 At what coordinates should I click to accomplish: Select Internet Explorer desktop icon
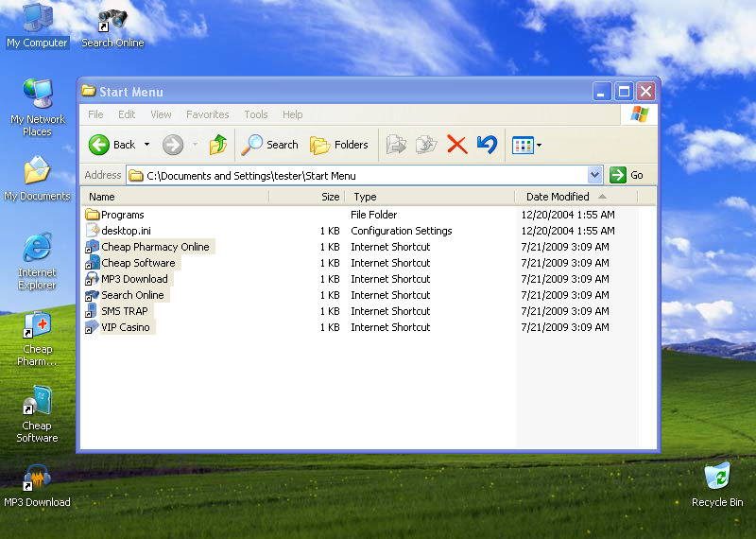click(x=37, y=261)
